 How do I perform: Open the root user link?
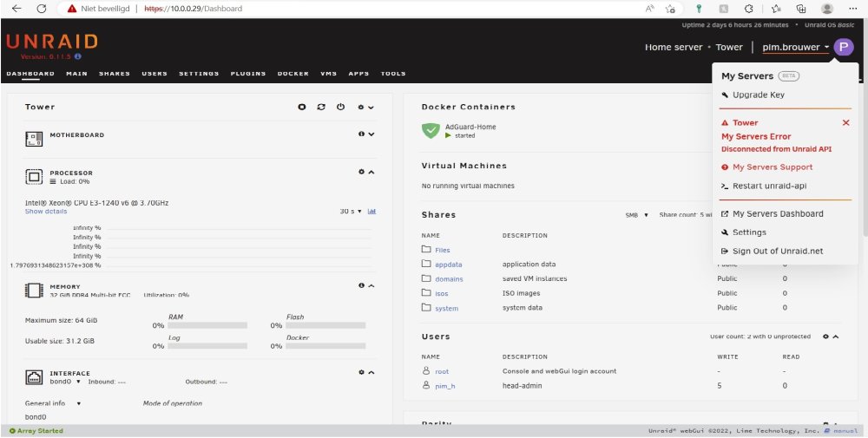[x=442, y=371]
